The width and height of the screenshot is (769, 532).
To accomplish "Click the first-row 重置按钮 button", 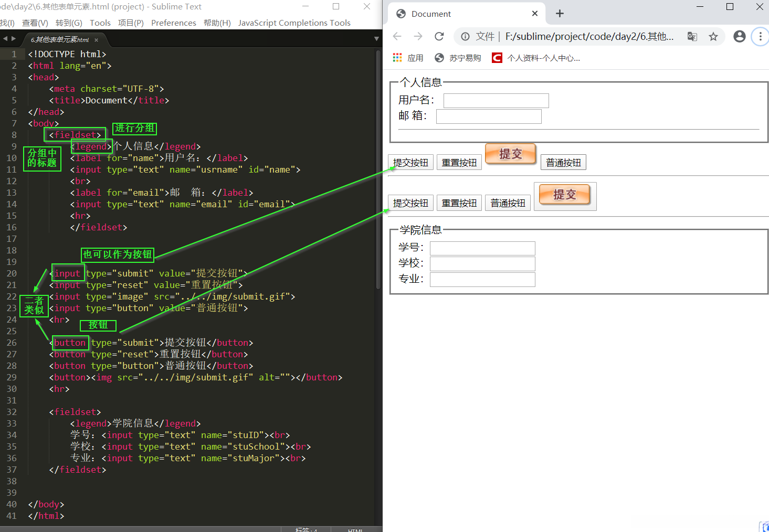I will tap(459, 163).
